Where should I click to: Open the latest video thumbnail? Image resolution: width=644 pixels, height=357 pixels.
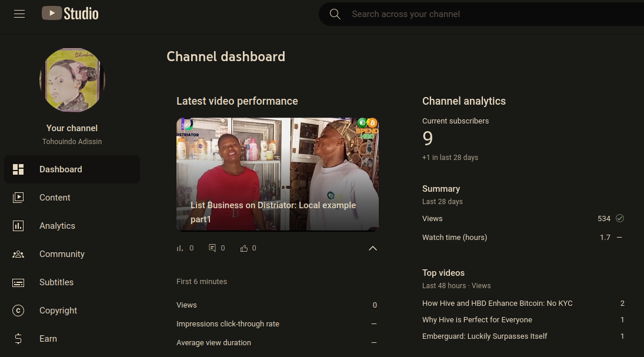(278, 174)
